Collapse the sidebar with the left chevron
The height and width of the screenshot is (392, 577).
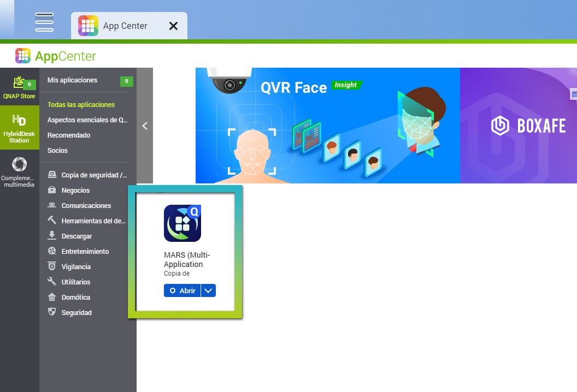[x=145, y=126]
